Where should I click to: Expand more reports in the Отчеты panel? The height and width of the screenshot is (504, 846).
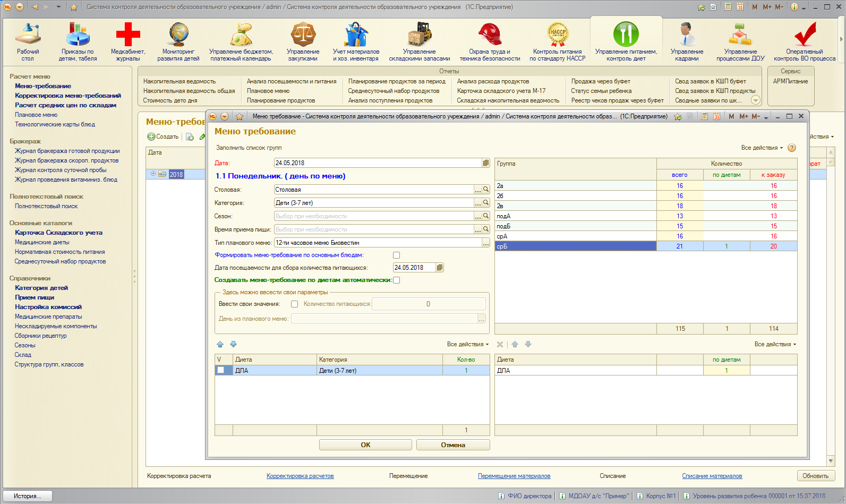click(756, 100)
